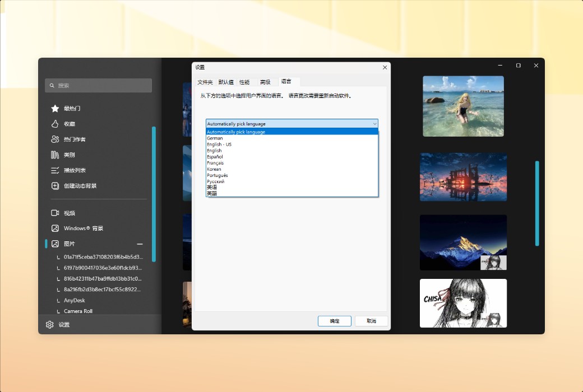This screenshot has height=392, width=583.
Task: Open the CHISA artwork thumbnail
Action: coord(463,303)
